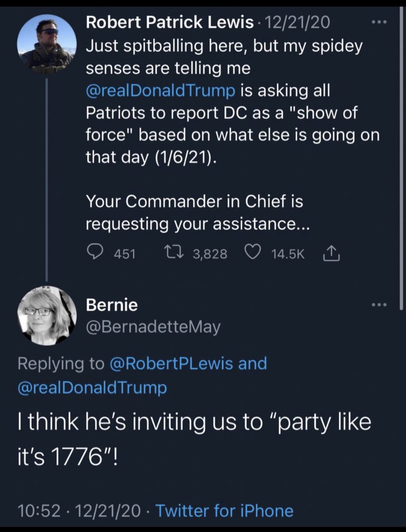Tap the 10:52 timestamp on Bernie's reply

38,511
